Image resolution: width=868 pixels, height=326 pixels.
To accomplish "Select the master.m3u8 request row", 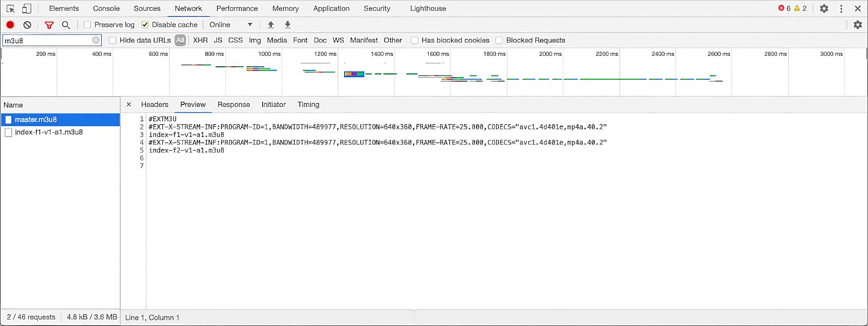I will 60,120.
